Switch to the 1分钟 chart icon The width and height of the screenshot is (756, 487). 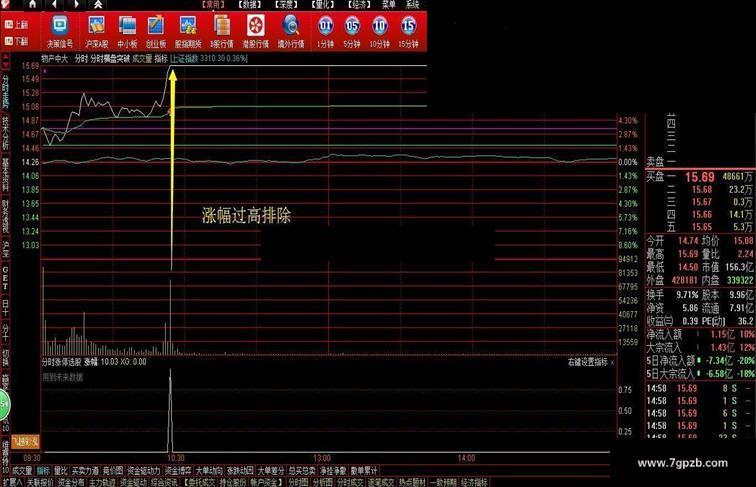point(325,32)
